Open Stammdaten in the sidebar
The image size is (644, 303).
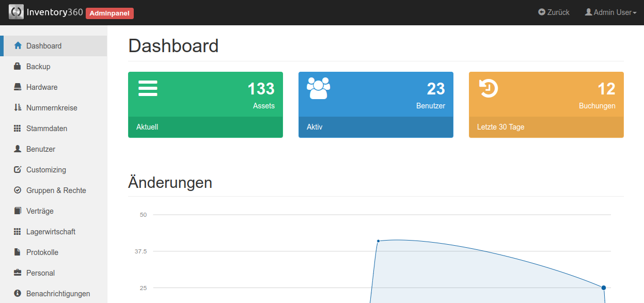(46, 129)
